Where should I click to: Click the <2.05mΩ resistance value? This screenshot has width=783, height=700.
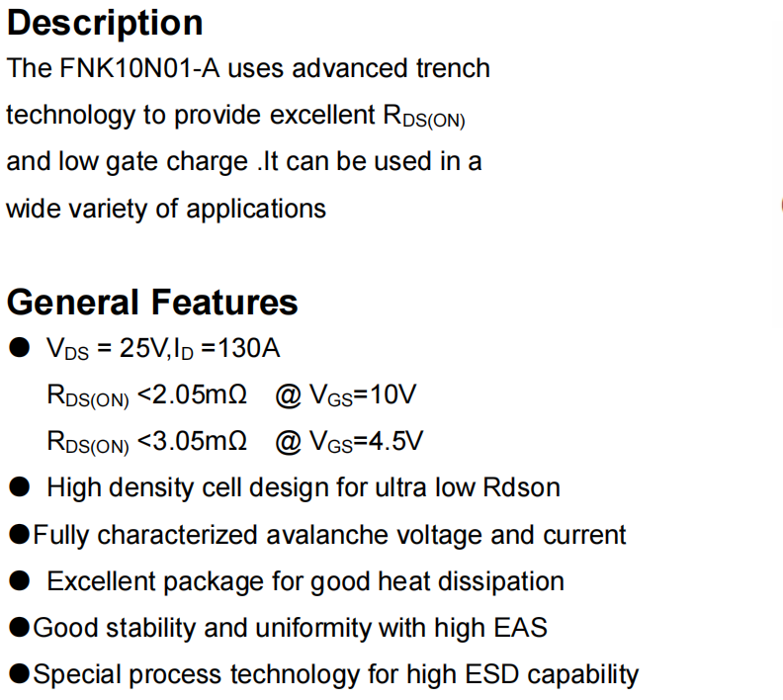pyautogui.click(x=192, y=395)
